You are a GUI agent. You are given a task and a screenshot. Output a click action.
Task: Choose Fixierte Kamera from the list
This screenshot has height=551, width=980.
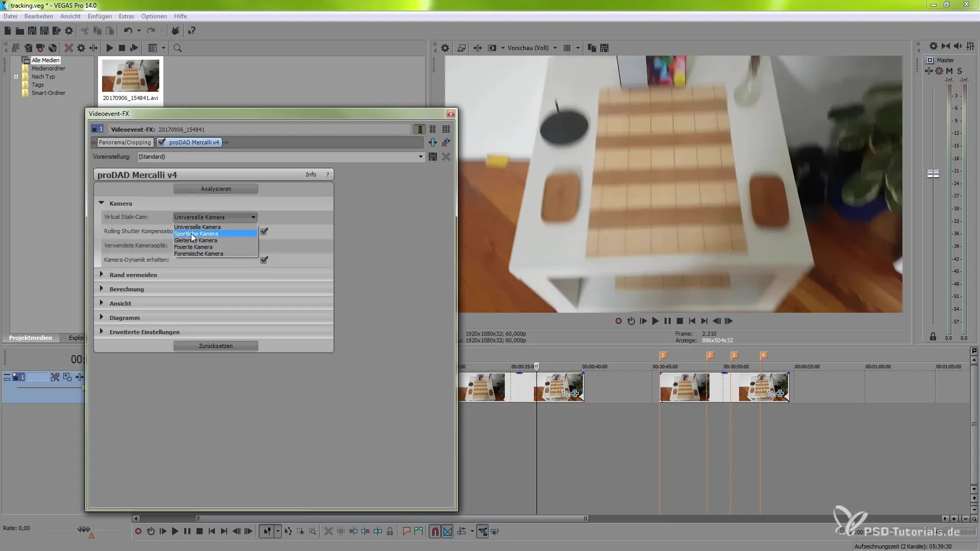tap(215, 247)
